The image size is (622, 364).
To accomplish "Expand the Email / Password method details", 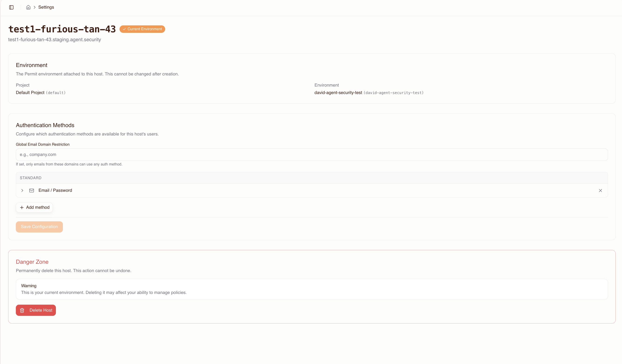I will point(22,190).
